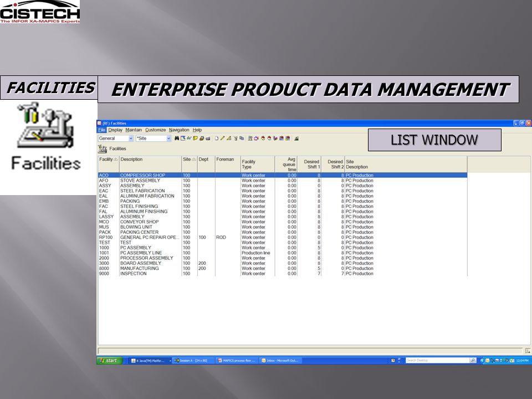Click the yellow printer icon in toolbar

(x=202, y=138)
